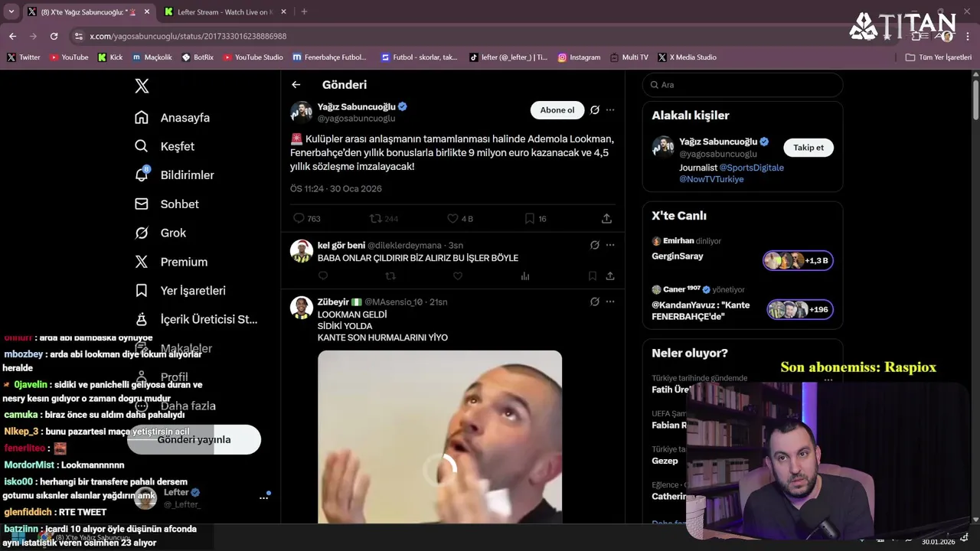The height and width of the screenshot is (551, 980).
Task: Click the X logo in sidebar
Action: point(142,86)
